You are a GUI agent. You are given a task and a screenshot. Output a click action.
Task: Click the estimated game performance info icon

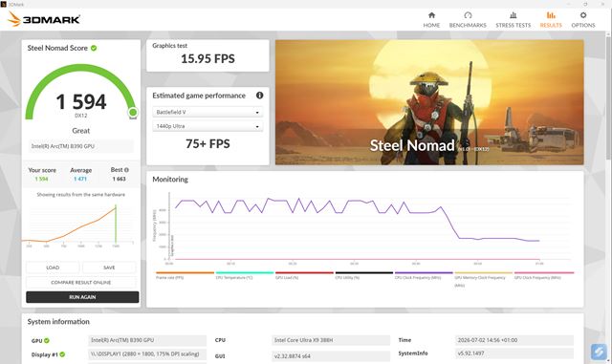(x=259, y=96)
